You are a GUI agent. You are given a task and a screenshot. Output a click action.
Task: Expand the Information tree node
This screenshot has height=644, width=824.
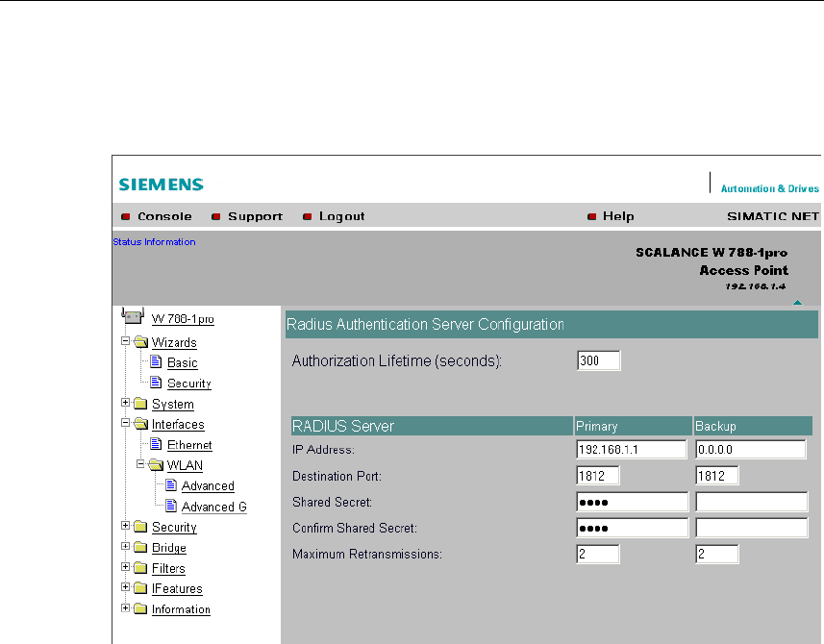[125, 607]
